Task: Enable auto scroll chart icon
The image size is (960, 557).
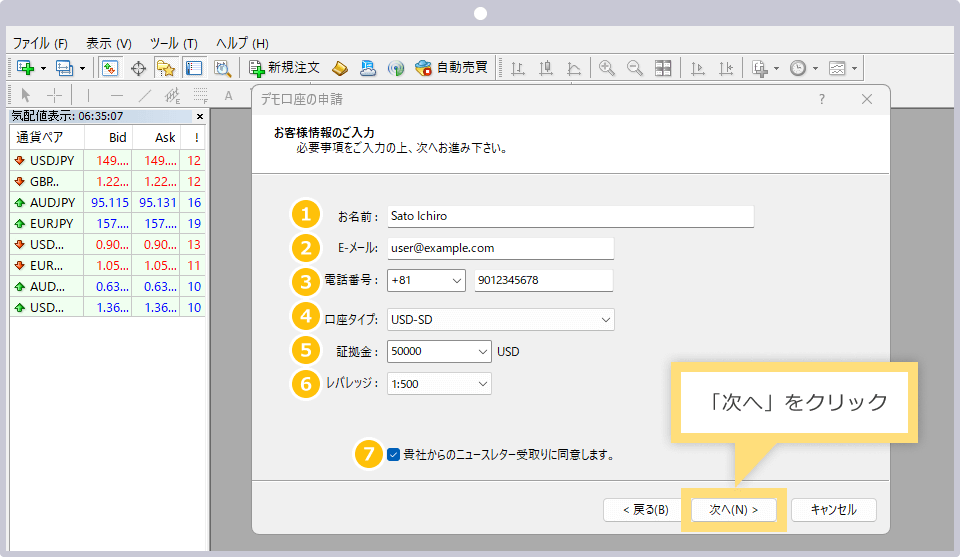Action: coord(698,68)
